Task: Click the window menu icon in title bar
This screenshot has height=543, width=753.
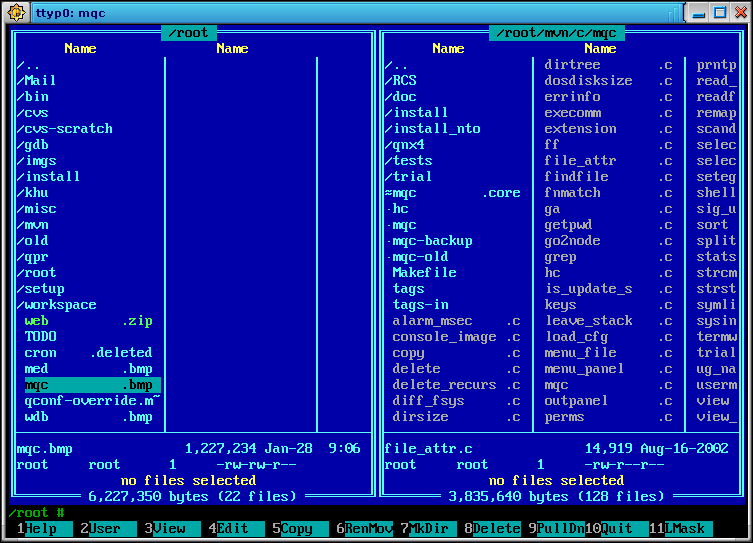Action: pyautogui.click(x=16, y=12)
